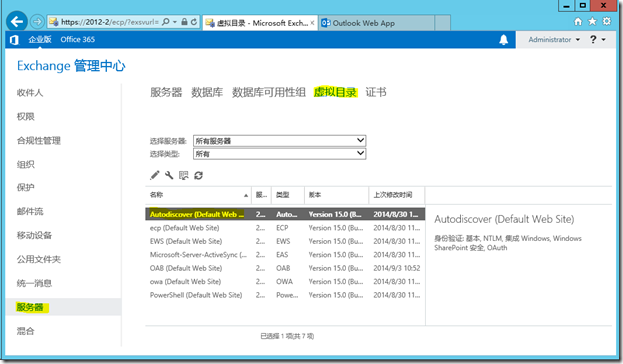
Task: Open new blank browser tab button
Action: 442,23
